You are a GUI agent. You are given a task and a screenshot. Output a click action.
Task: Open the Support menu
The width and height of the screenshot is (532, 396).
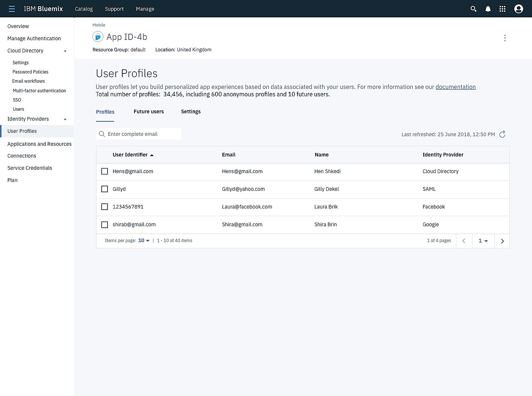114,9
